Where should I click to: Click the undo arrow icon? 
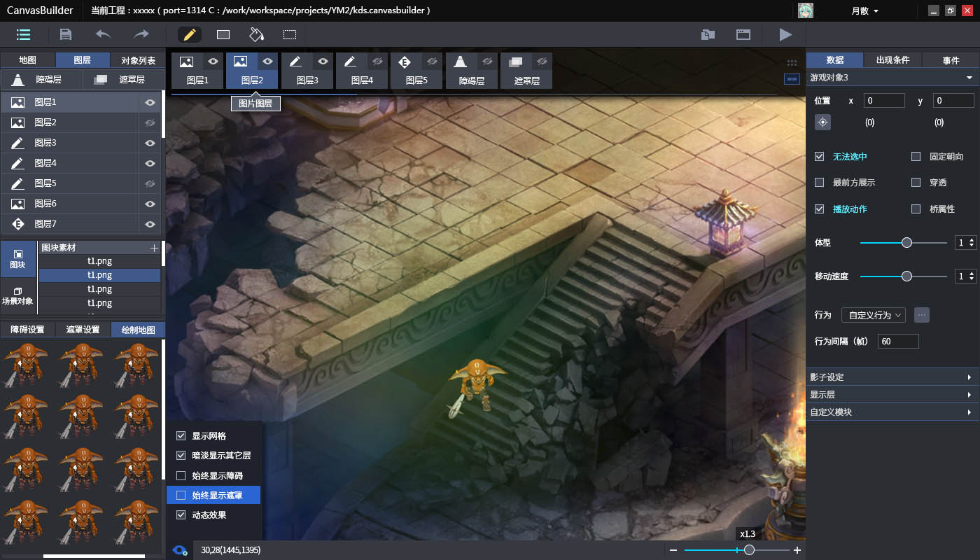click(104, 34)
